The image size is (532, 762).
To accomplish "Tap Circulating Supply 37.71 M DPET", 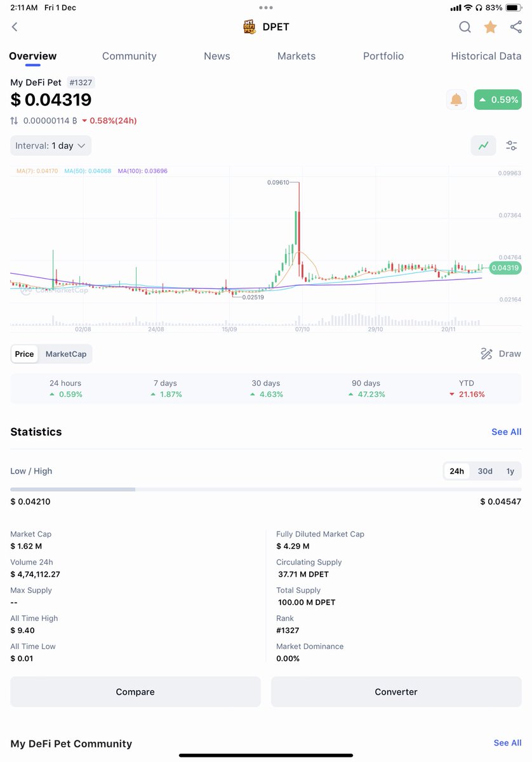I will coord(303,574).
